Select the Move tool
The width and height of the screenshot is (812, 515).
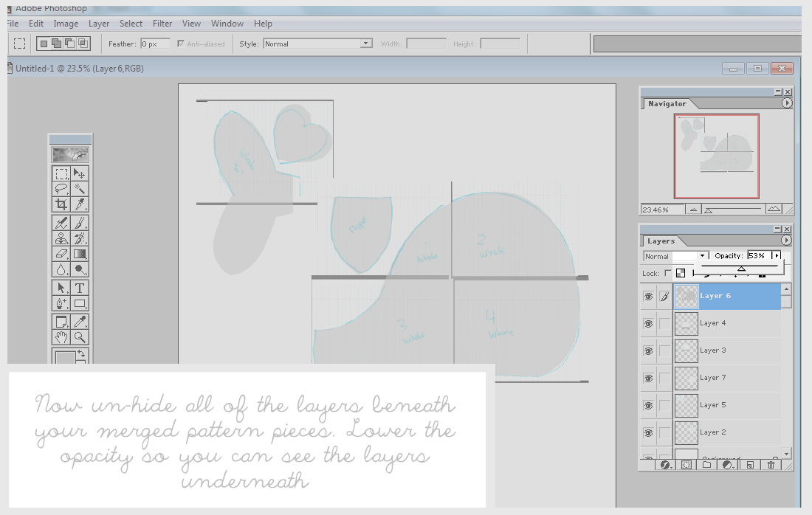tap(80, 174)
